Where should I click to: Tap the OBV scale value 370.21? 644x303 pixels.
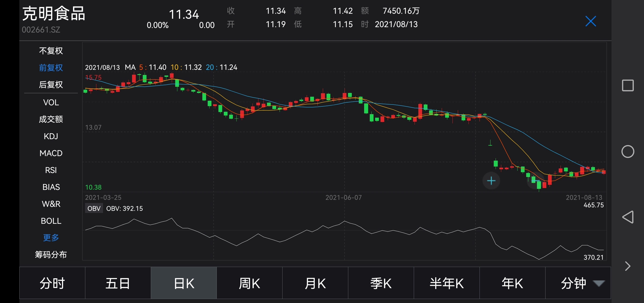pyautogui.click(x=594, y=257)
